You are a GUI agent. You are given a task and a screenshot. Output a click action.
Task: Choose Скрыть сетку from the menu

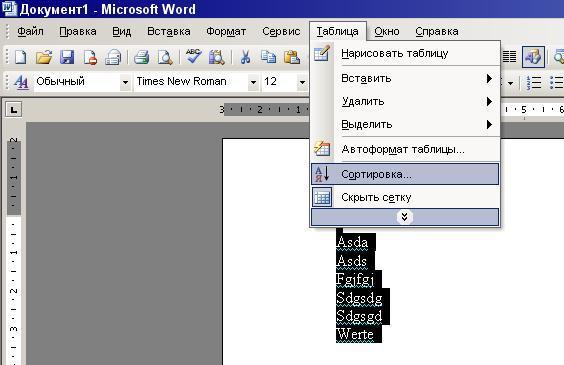[405, 197]
